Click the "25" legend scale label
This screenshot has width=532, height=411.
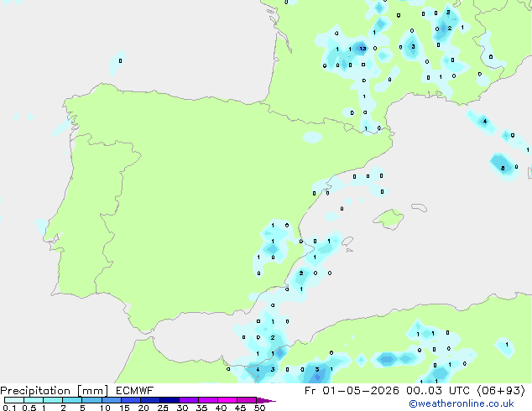point(163,408)
